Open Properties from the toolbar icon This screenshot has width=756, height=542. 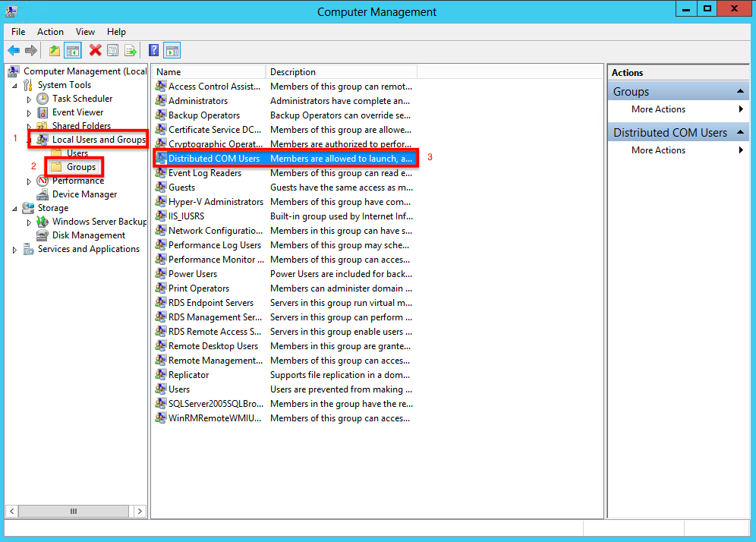[x=113, y=50]
